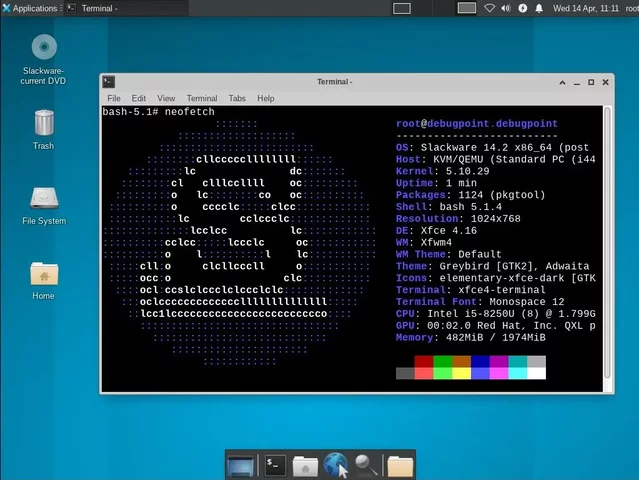Open the application finder magnifier dock icon
639x480 pixels.
[366, 465]
